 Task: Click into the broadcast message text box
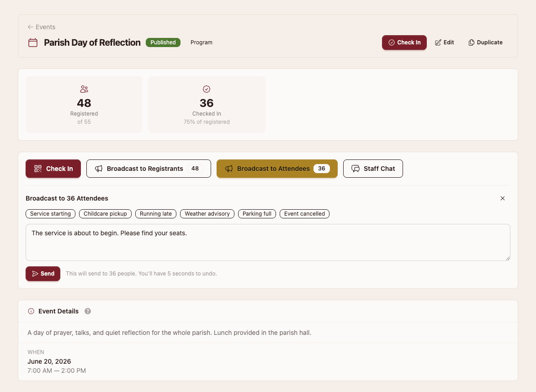(268, 242)
